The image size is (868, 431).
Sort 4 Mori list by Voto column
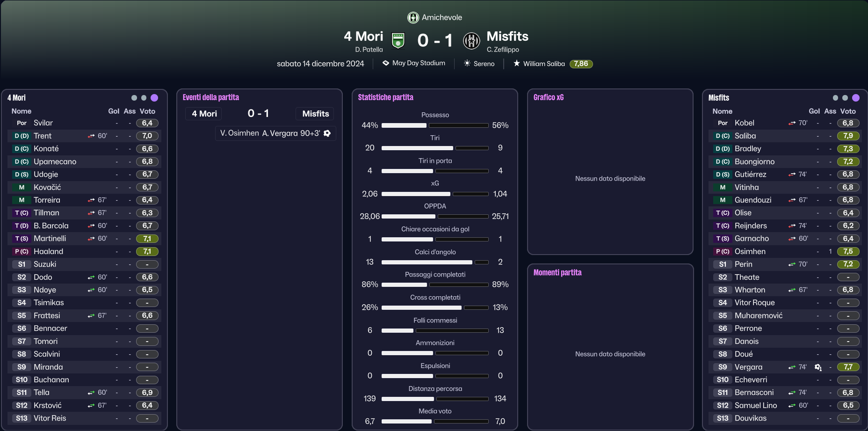coord(147,111)
